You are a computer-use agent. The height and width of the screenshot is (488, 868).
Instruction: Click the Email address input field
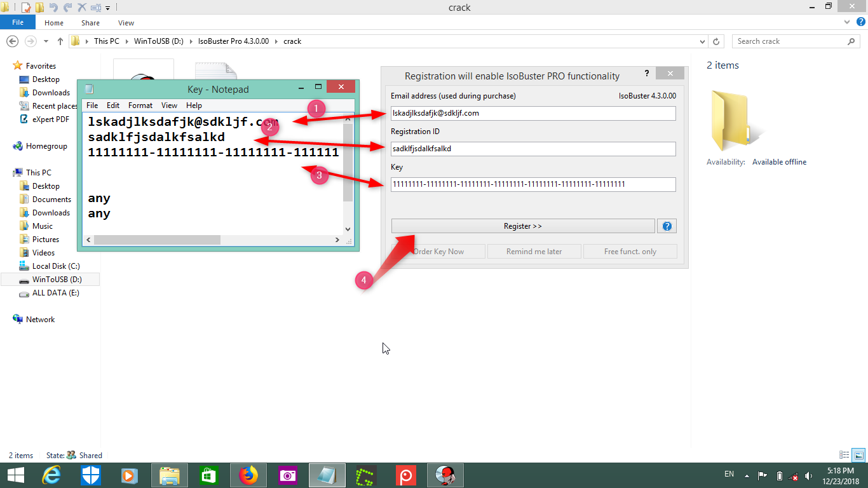[x=533, y=113]
